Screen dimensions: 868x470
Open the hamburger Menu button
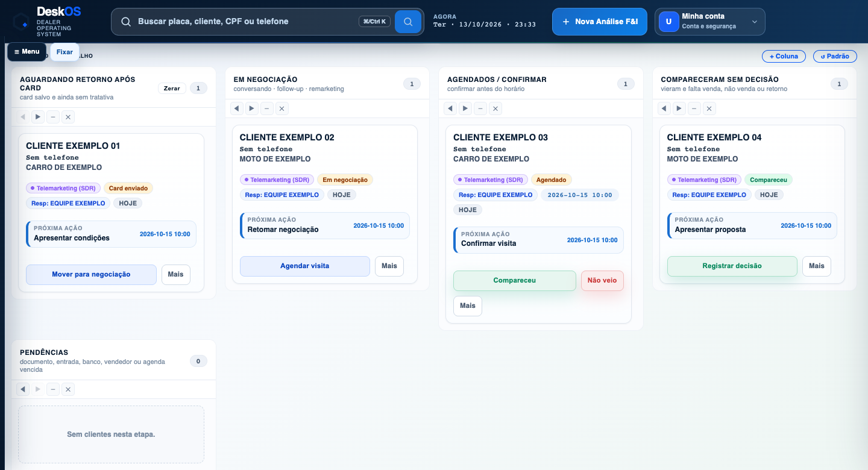[x=27, y=52]
